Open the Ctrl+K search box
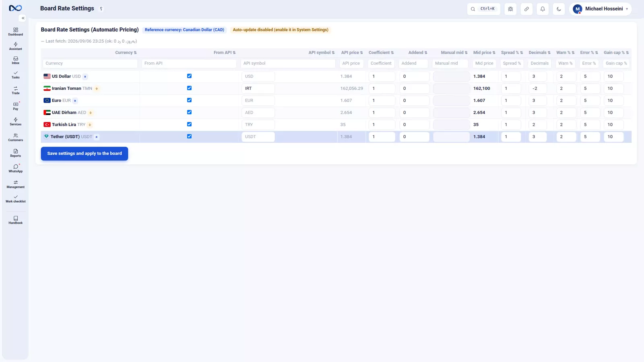Screen dimensions: 644x362 tap(484, 9)
